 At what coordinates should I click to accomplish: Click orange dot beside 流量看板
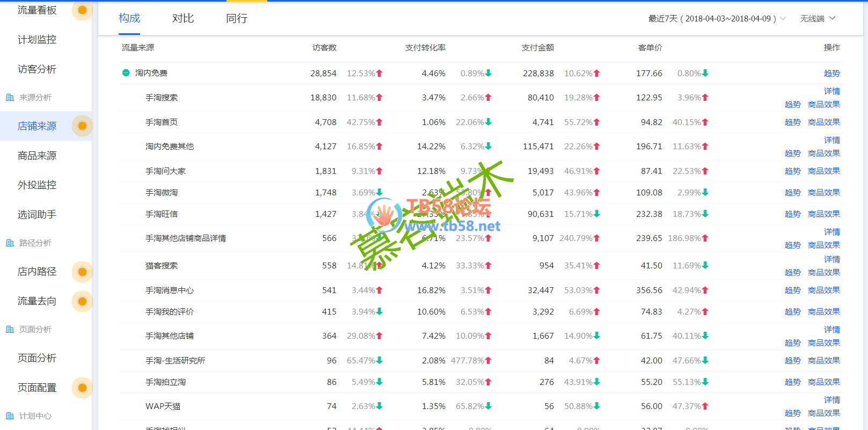pyautogui.click(x=82, y=10)
